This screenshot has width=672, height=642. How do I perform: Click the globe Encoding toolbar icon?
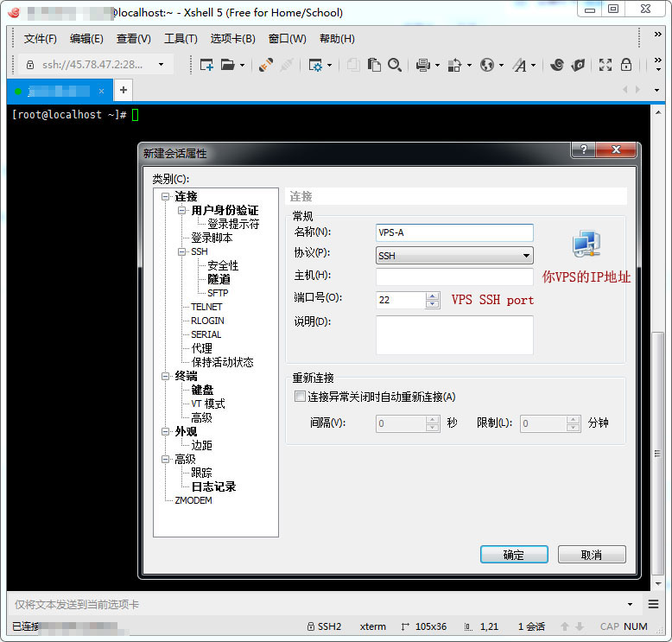click(487, 65)
